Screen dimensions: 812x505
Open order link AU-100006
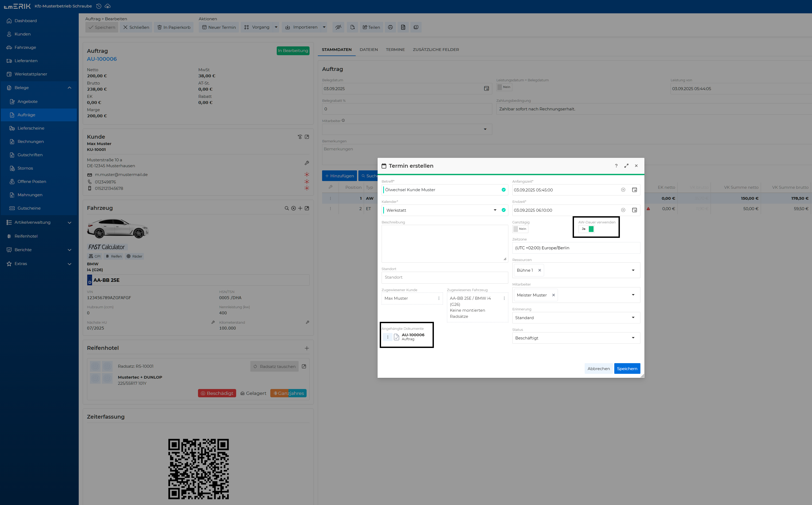[102, 59]
